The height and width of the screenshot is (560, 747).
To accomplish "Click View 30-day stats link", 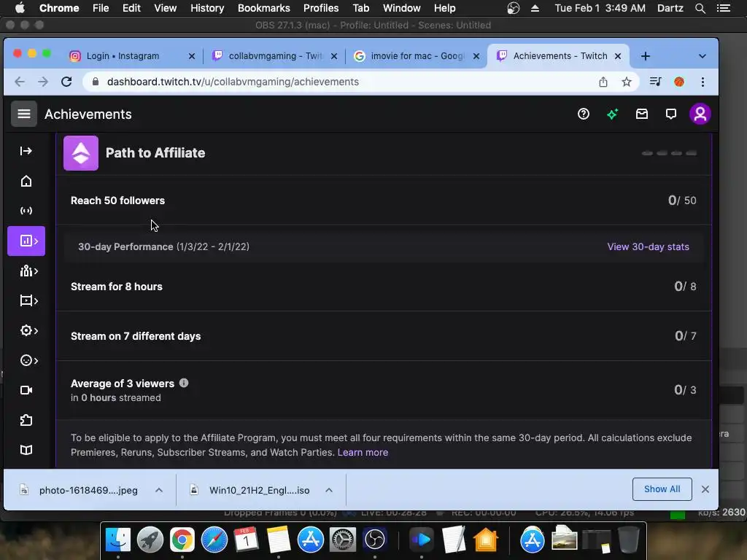I will coord(648,246).
